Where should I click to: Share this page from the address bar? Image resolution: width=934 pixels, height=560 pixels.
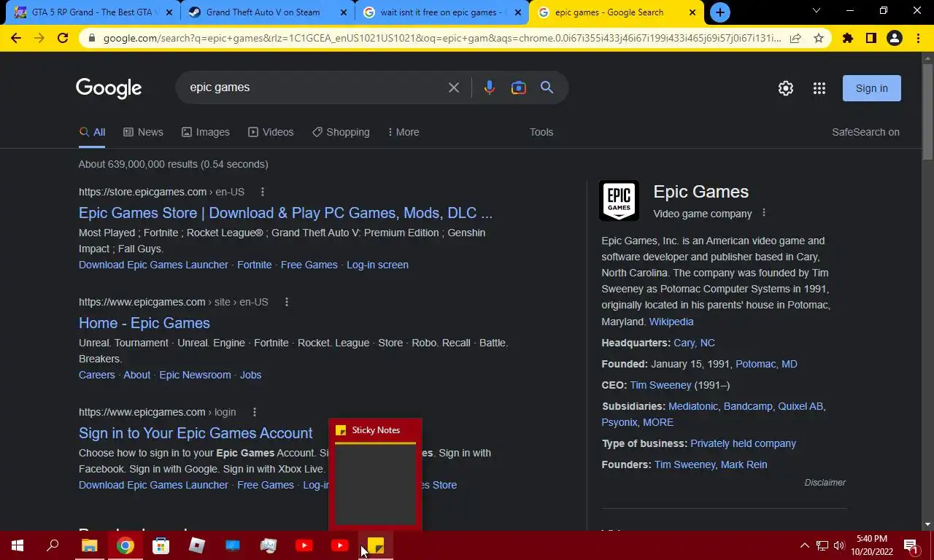point(795,38)
